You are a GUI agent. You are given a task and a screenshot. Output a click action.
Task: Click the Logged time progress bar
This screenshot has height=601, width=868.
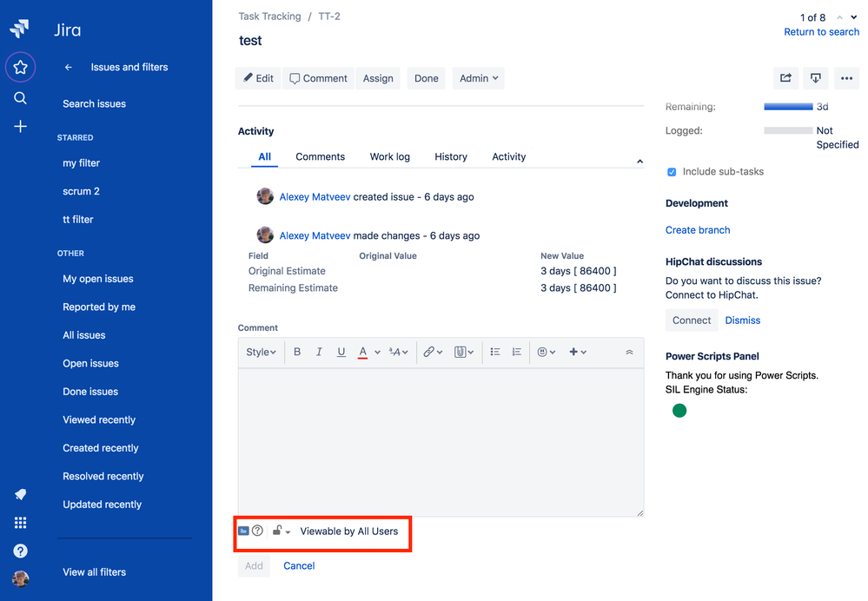pyautogui.click(x=788, y=130)
